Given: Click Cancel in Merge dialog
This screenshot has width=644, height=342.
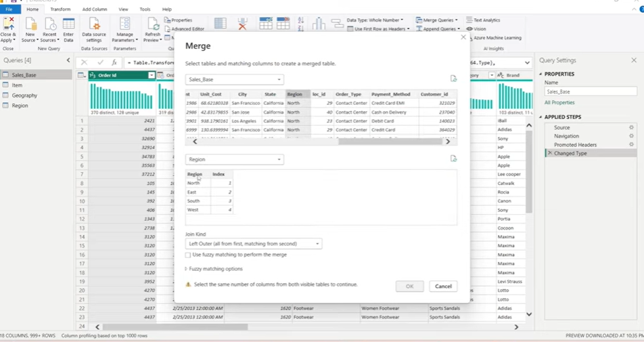Looking at the screenshot, I should click(x=443, y=286).
